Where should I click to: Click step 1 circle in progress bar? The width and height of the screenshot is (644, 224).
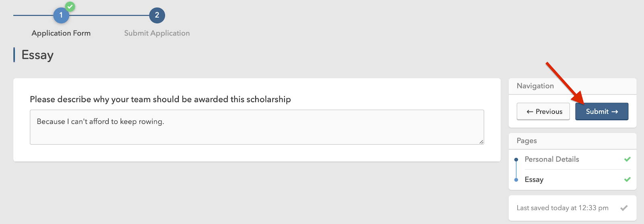(x=61, y=15)
